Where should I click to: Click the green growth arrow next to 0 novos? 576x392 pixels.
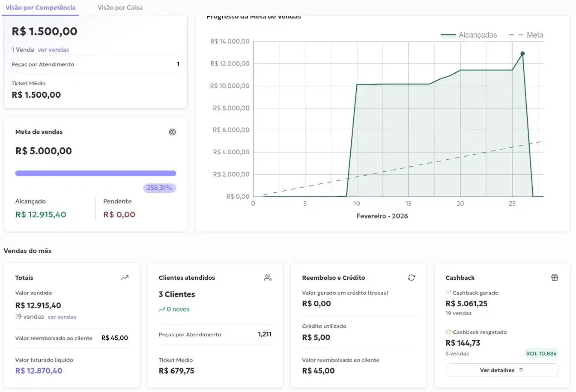click(162, 309)
